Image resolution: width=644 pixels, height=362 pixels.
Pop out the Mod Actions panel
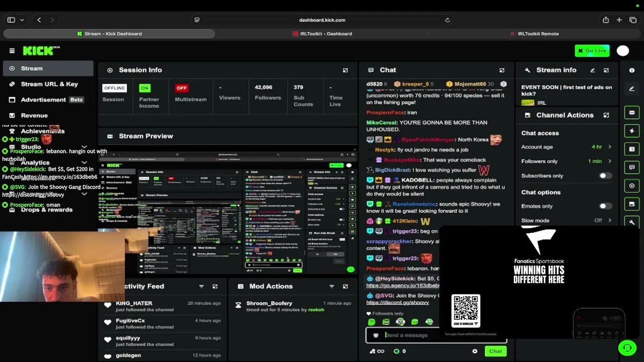(345, 287)
